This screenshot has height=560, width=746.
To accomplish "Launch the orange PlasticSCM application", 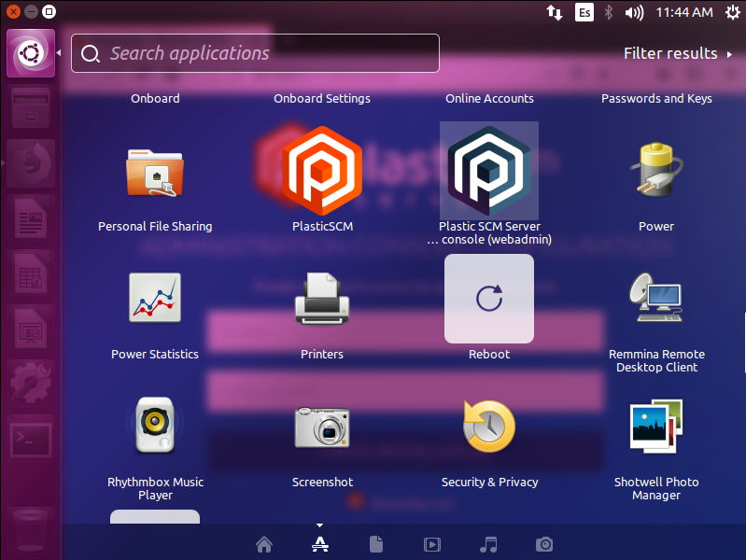I will point(322,170).
